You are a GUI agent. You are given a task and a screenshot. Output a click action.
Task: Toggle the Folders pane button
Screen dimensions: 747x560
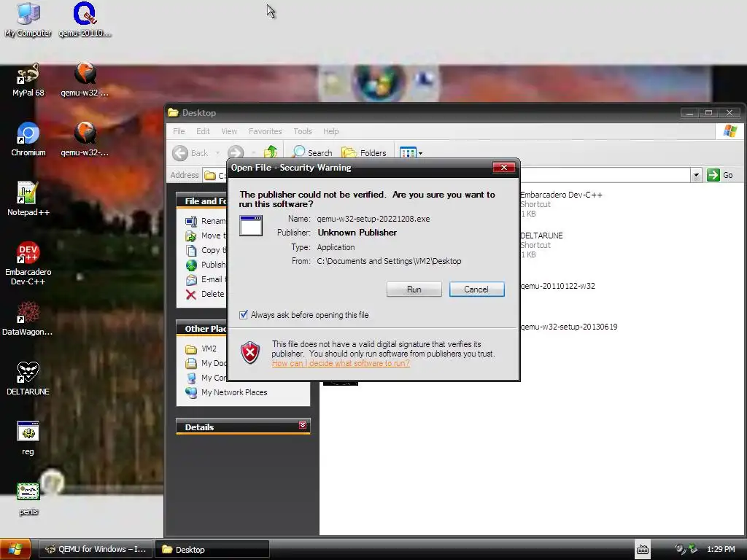coord(364,153)
